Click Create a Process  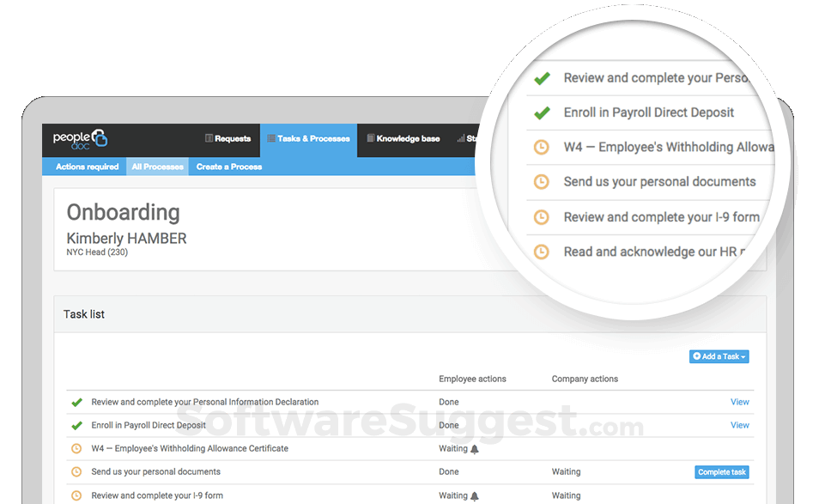(x=227, y=166)
